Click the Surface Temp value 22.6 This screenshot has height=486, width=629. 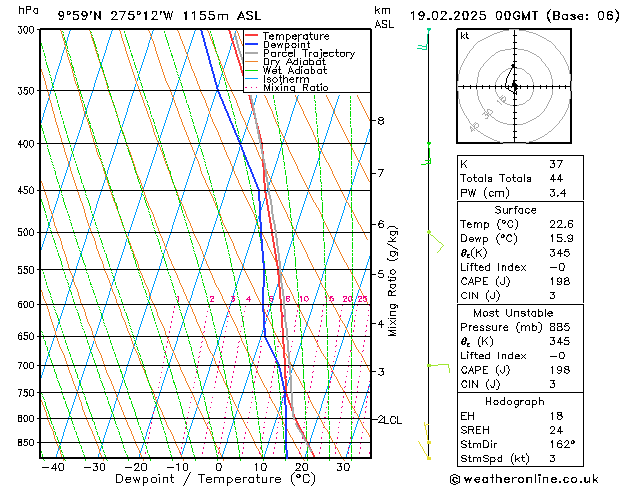[561, 224]
